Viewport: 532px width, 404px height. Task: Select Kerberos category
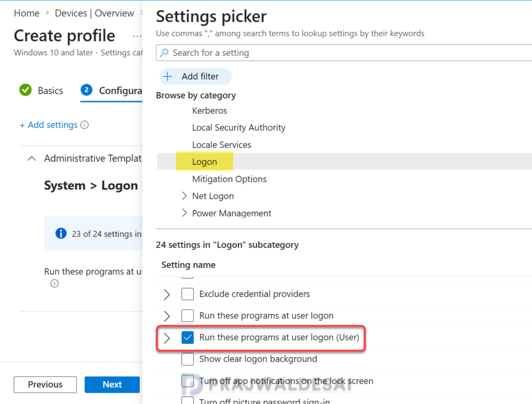pyautogui.click(x=209, y=111)
